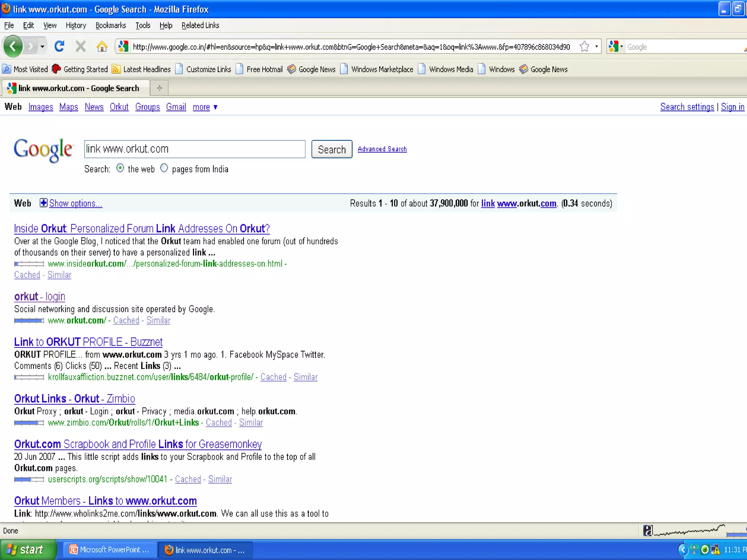
Task: Expand Show options plus box
Action: 43,203
